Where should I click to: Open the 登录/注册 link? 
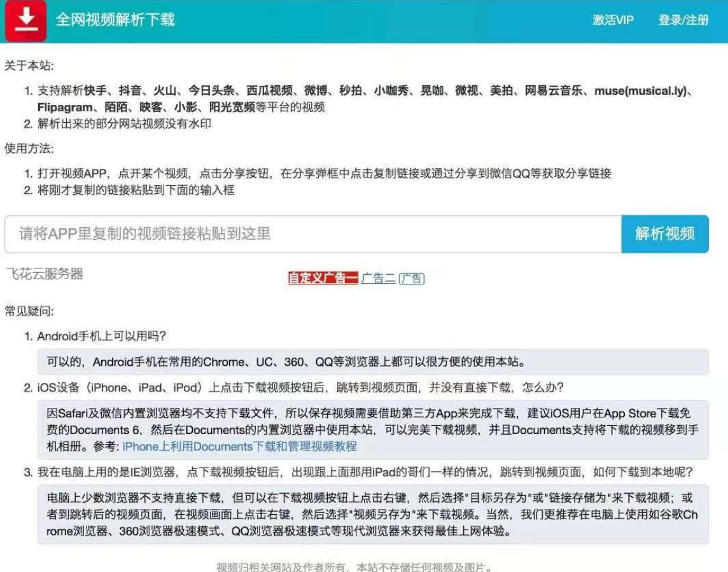coord(683,20)
